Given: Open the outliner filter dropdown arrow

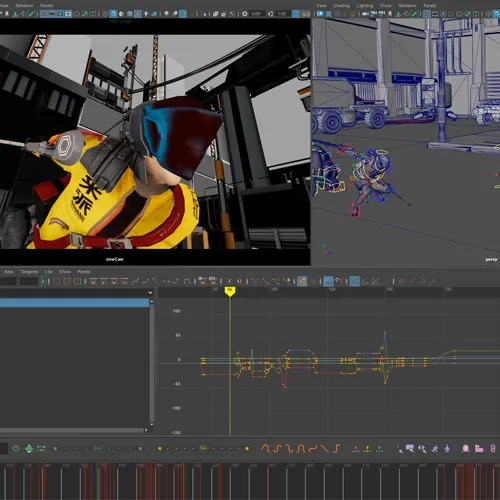Looking at the screenshot, I should [150, 293].
